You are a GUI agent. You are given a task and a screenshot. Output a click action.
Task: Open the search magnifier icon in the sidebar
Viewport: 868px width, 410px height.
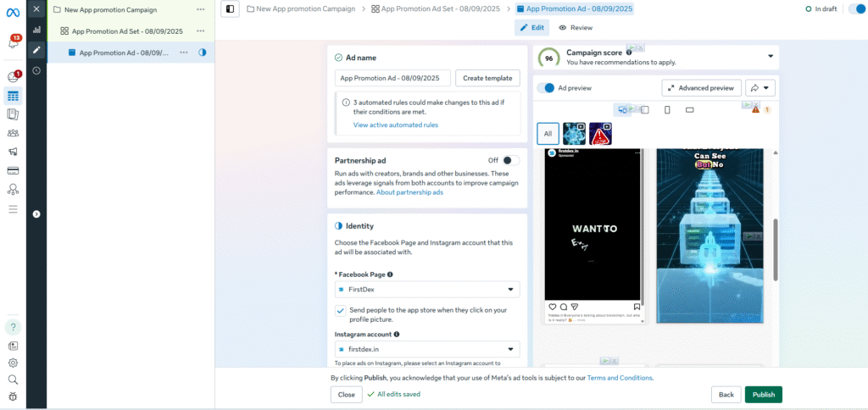(x=14, y=380)
